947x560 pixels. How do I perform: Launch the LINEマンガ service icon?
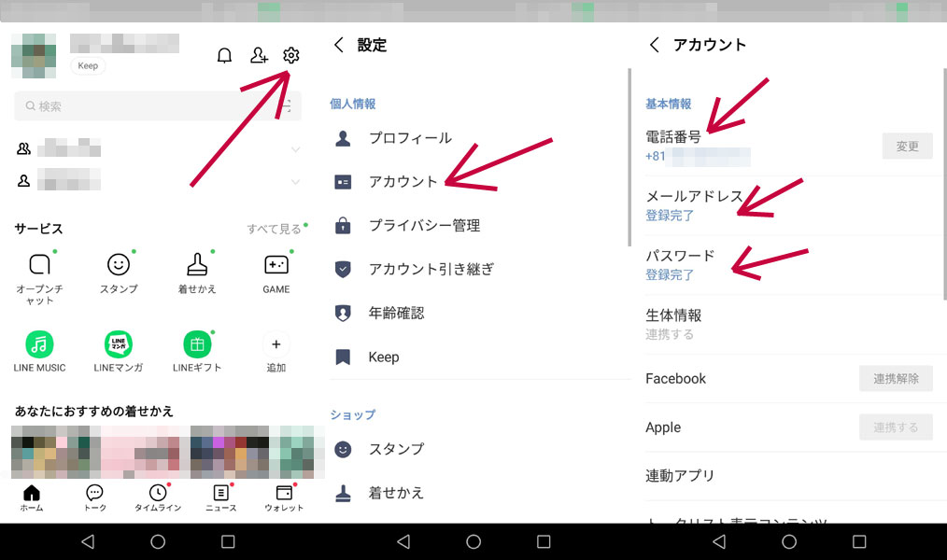click(119, 344)
